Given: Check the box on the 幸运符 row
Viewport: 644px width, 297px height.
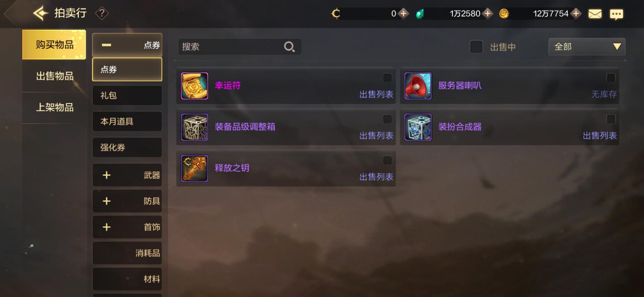Looking at the screenshot, I should click(388, 78).
